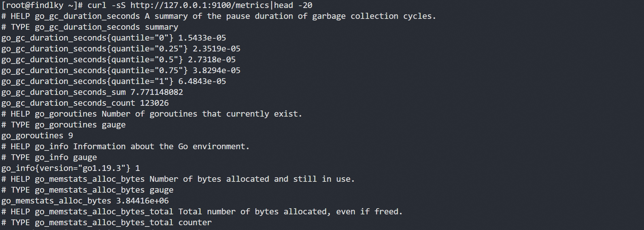Click the go_gc_duration_seconds_sum value 7.771148082
644x230 pixels.
(x=157, y=92)
